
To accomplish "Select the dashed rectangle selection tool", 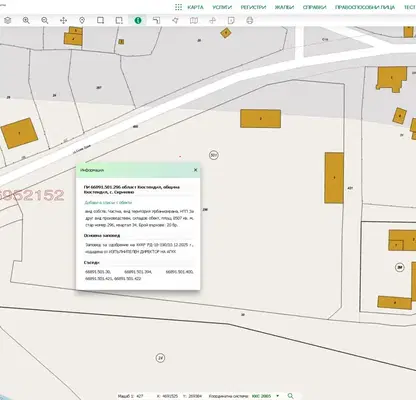I will 119,20.
